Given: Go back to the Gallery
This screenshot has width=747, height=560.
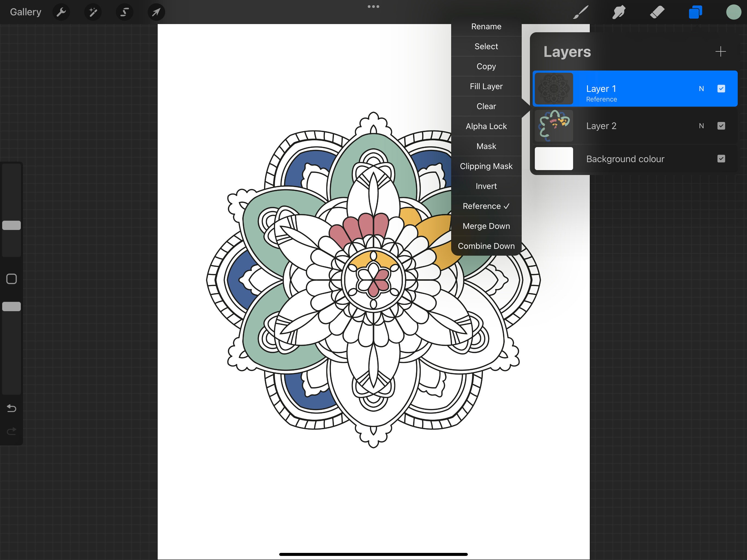Looking at the screenshot, I should point(25,12).
